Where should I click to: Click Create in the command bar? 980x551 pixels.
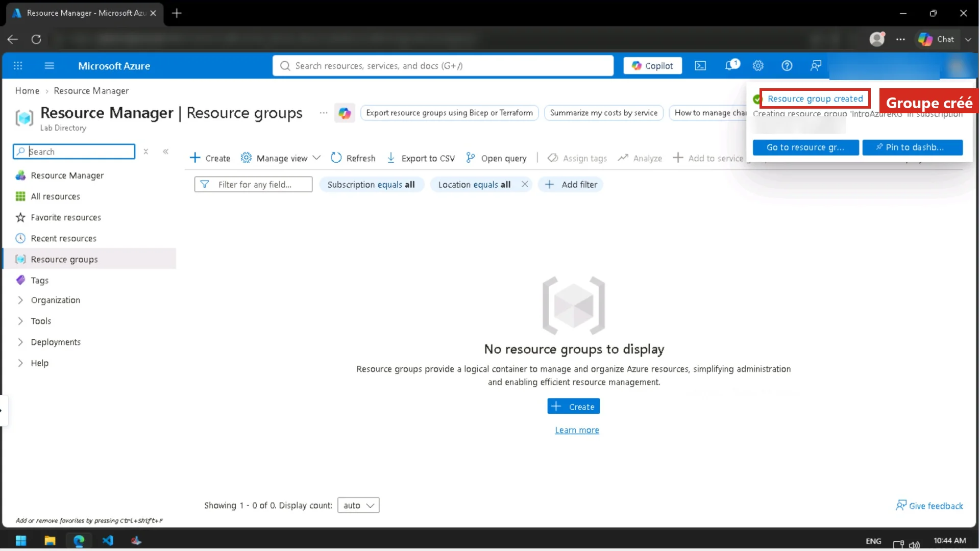click(x=210, y=158)
